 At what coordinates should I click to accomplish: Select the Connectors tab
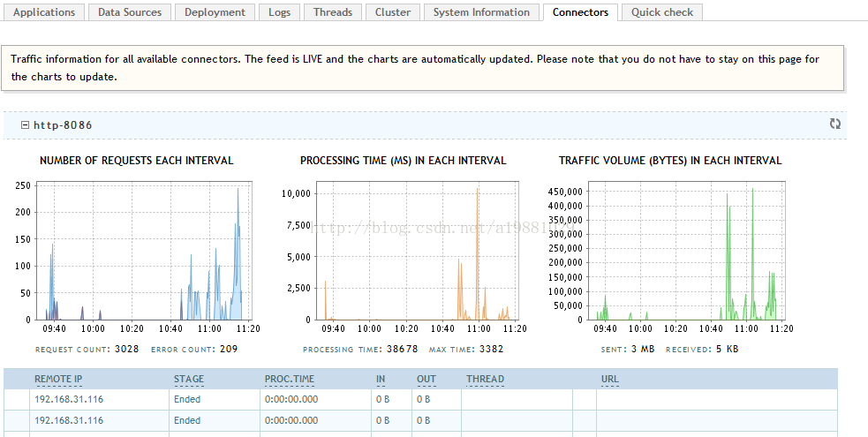tap(580, 12)
